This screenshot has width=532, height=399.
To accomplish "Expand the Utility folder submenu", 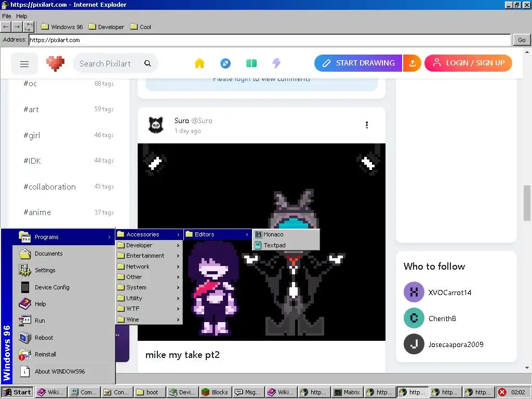I will point(149,299).
